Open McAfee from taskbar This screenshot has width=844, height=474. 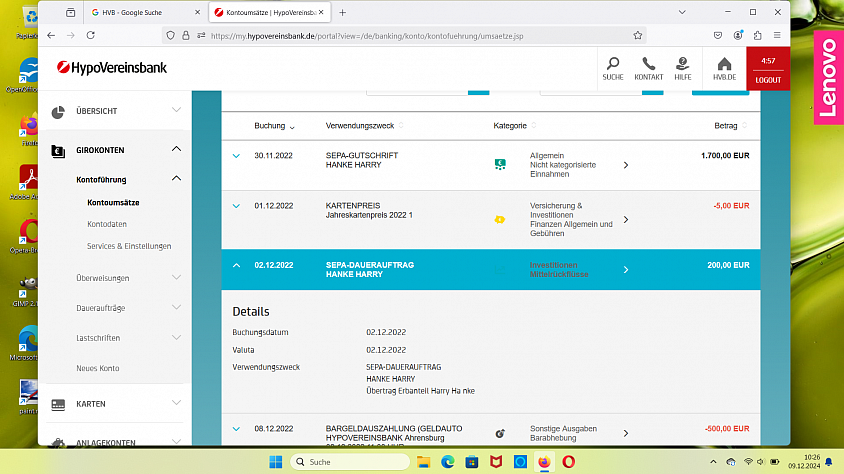496,462
